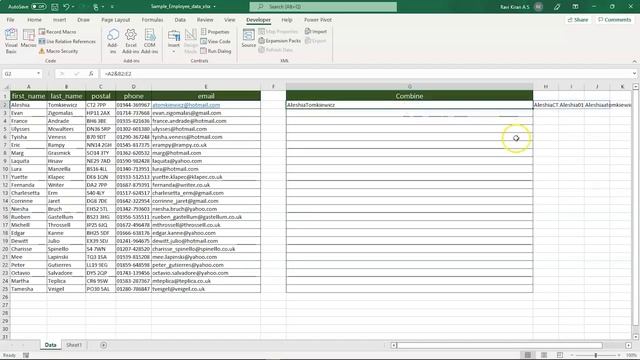Open the Sheet1 worksheet tab
Viewport: 640px width, 360px height.
(x=74, y=345)
